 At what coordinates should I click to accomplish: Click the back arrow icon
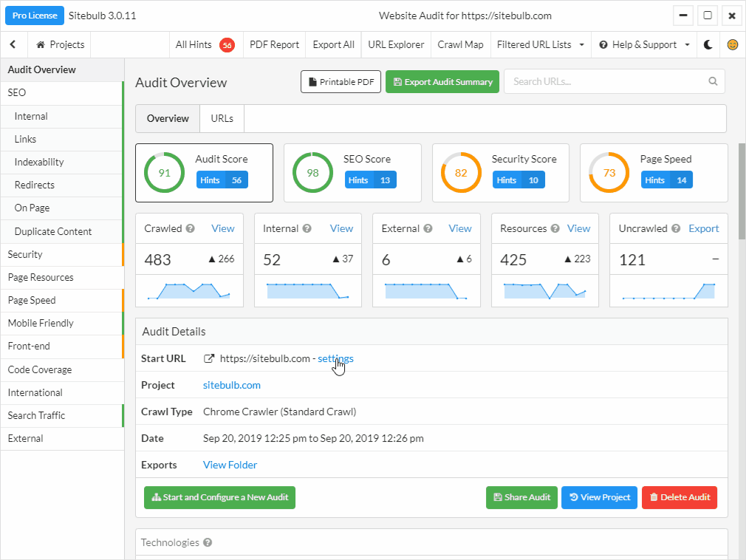[x=13, y=45]
